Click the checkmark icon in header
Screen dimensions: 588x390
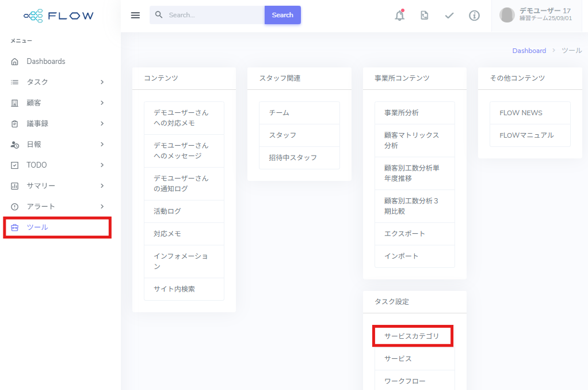coord(449,16)
